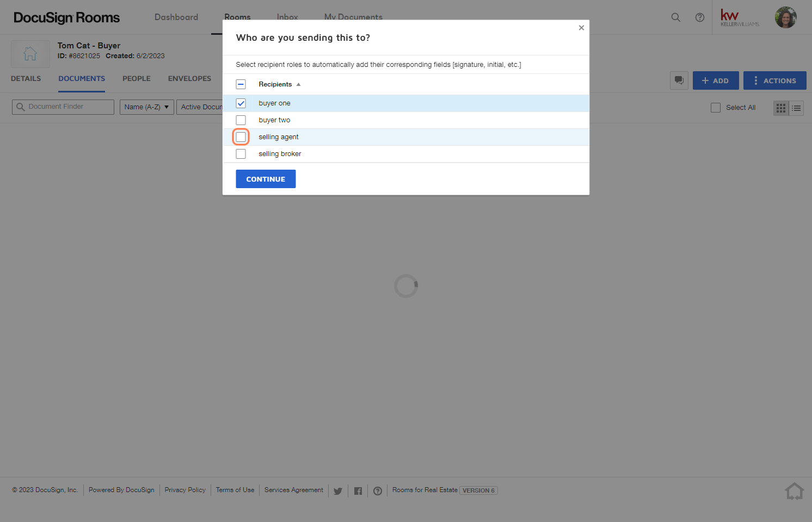
Task: Check the selling broker checkbox
Action: 241,154
